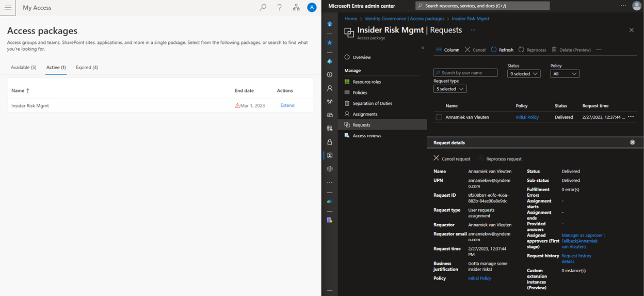The height and width of the screenshot is (296, 644).
Task: Click the Show more ellipsis in Entra sidebar
Action: click(x=330, y=182)
